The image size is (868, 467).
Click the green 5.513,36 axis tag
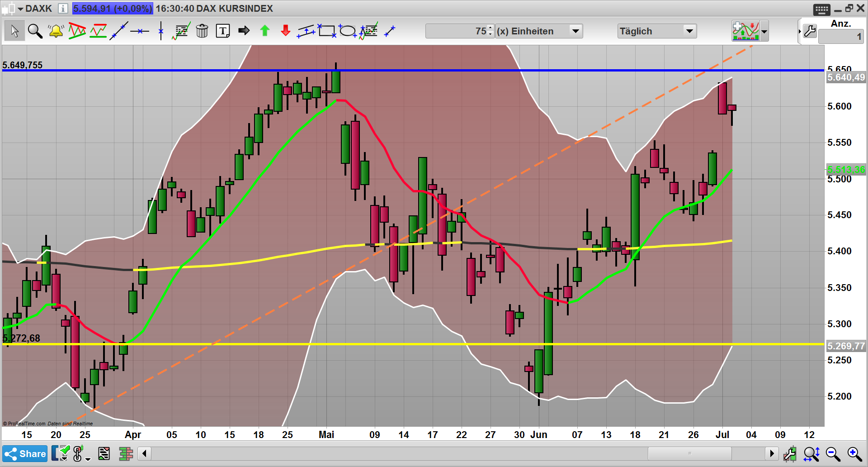846,170
